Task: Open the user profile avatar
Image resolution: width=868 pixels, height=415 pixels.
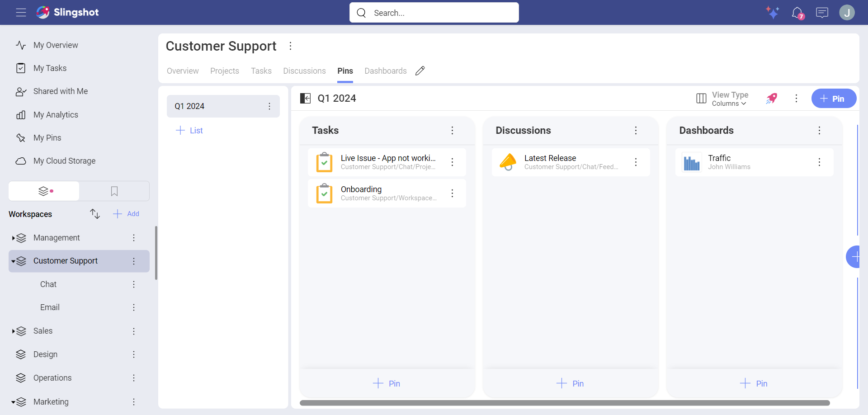Action: (x=847, y=13)
